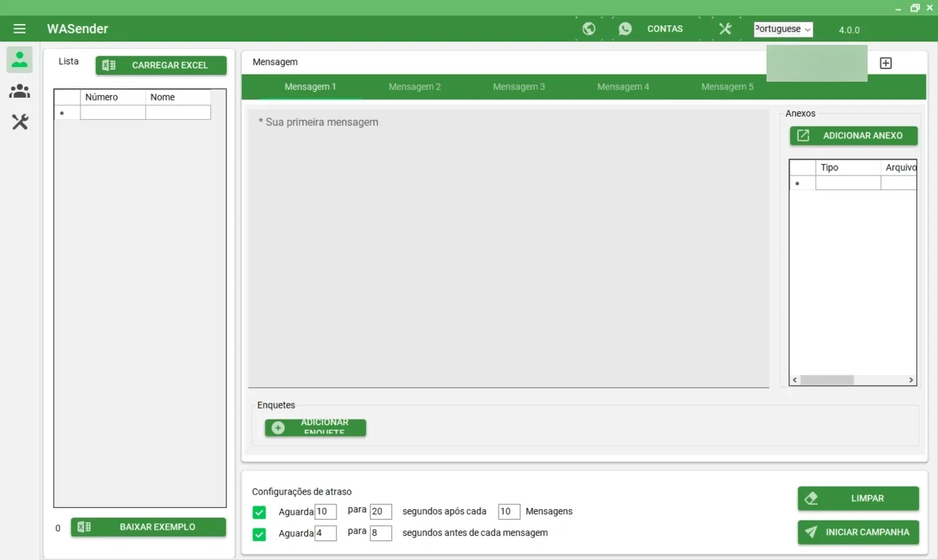938x560 pixels.
Task: Switch to Mensagem 4 tab
Action: click(623, 87)
